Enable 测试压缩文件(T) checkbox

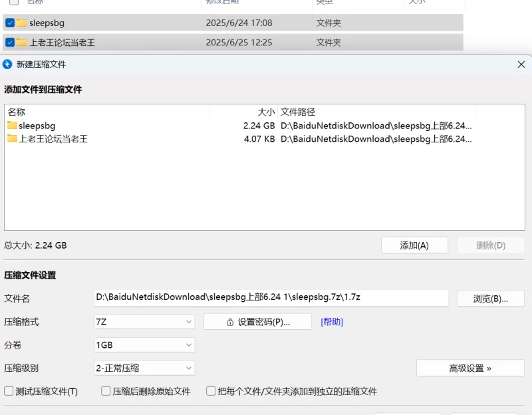tap(9, 391)
